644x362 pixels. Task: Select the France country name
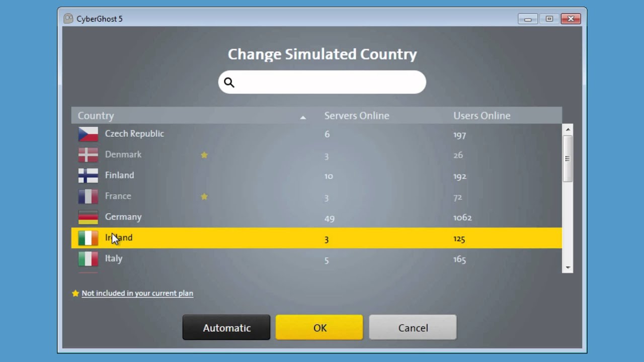pos(118,196)
